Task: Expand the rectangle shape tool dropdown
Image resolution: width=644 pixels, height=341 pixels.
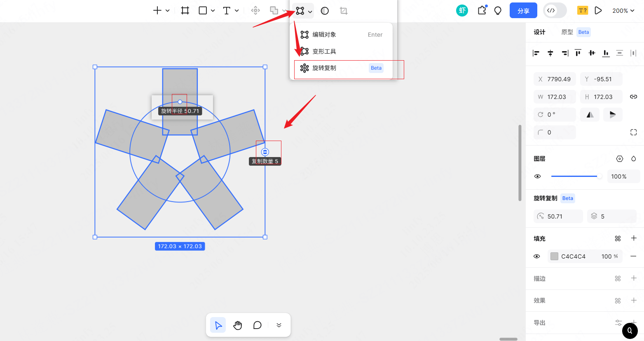Action: [213, 11]
